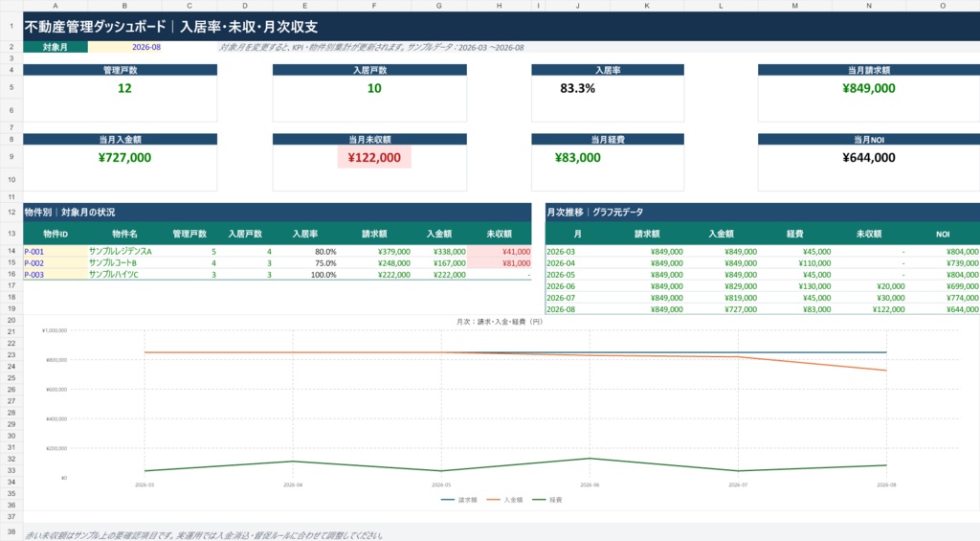Click the 当月入金額 KPI value ¥727,000

[124, 158]
